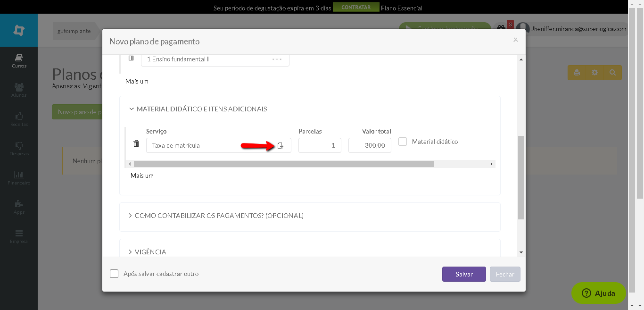Viewport: 644px width, 310px height.
Task: Click right arrow of horizontal scrollbar
Action: click(x=492, y=164)
